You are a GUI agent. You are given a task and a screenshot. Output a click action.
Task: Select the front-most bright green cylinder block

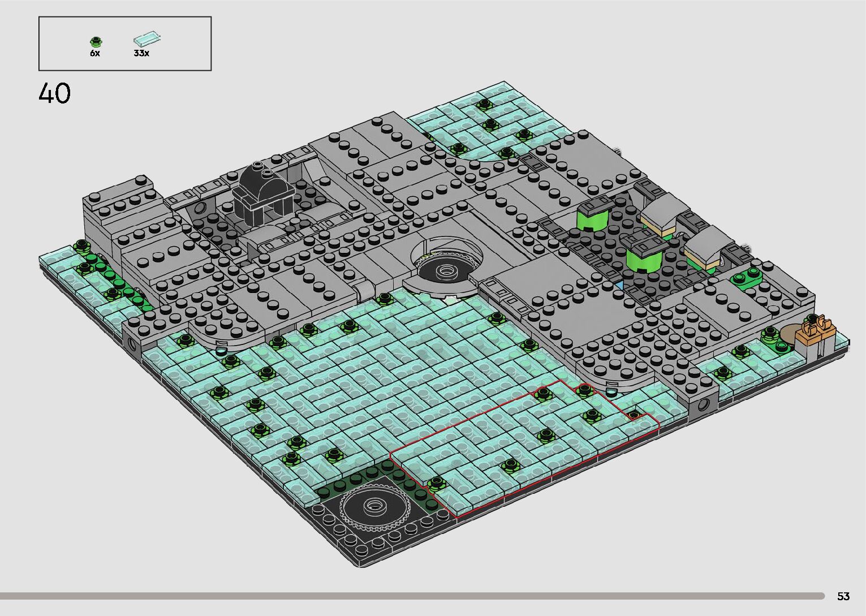[x=644, y=256]
